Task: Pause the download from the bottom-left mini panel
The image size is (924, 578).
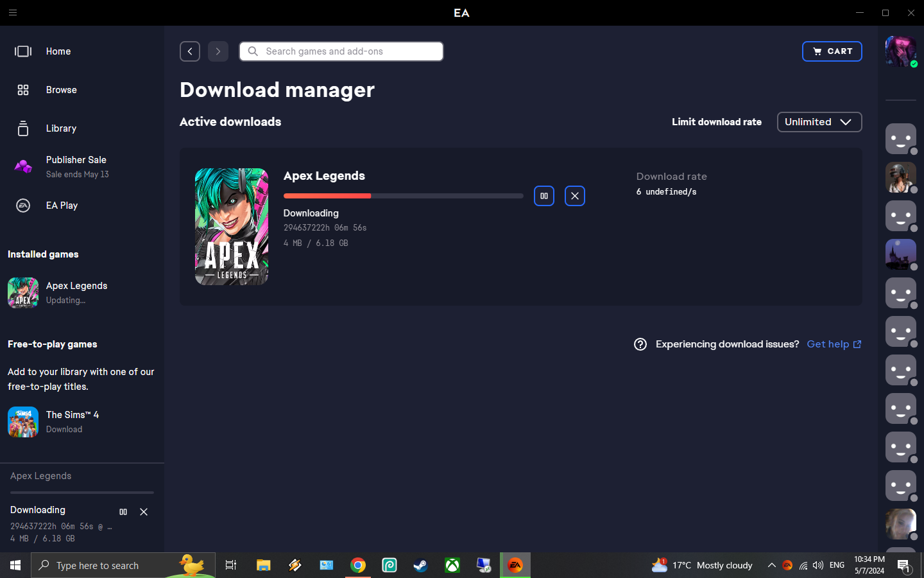Action: coord(123,512)
